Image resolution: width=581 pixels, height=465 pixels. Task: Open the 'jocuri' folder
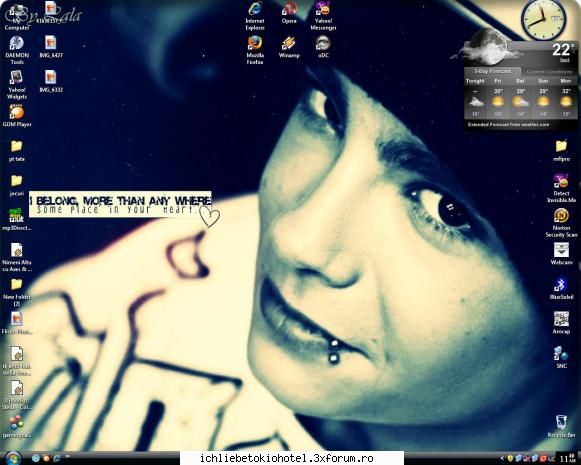16,185
